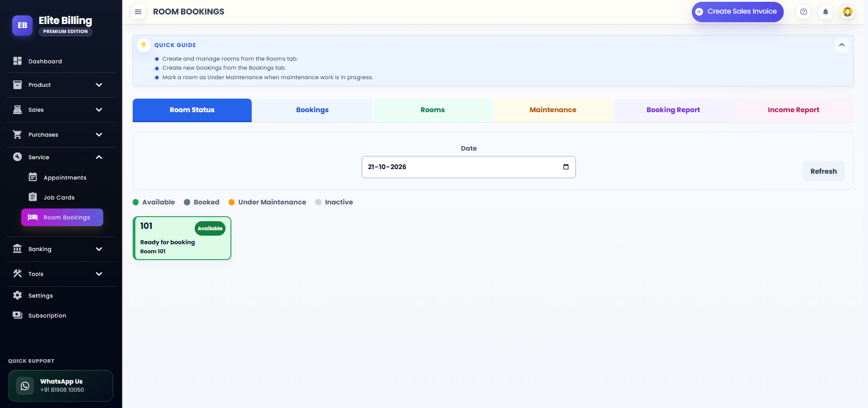Image resolution: width=868 pixels, height=408 pixels.
Task: Click the Tools icon in sidebar
Action: (x=17, y=273)
